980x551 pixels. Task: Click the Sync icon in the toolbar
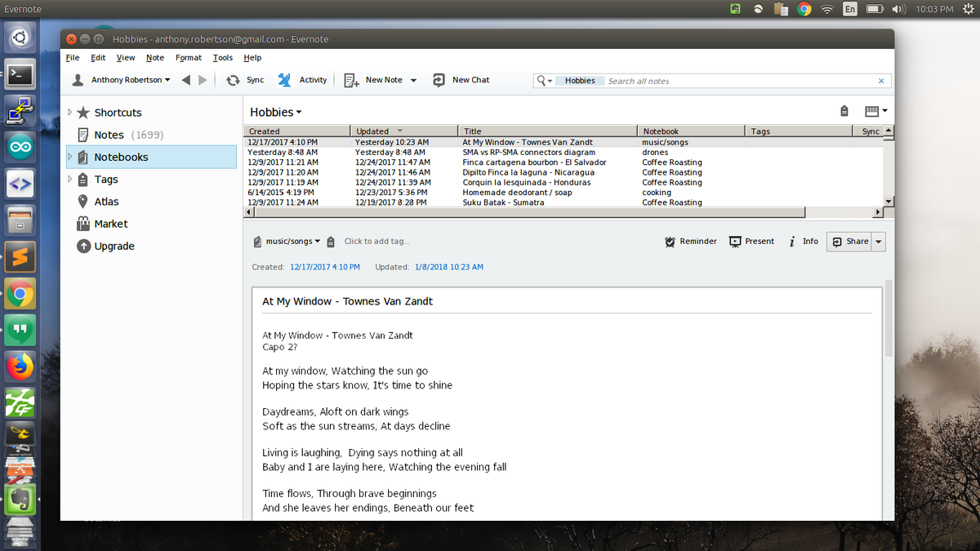[x=234, y=80]
